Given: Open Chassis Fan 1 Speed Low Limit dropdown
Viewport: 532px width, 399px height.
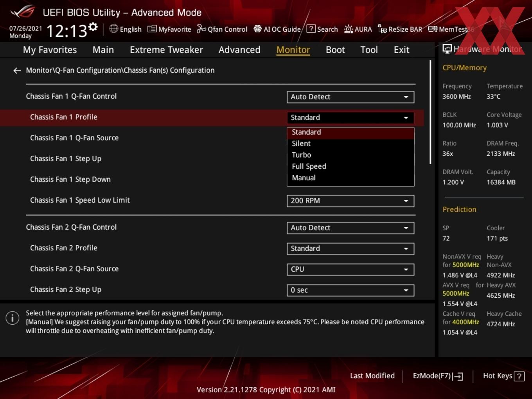Looking at the screenshot, I should [x=350, y=201].
